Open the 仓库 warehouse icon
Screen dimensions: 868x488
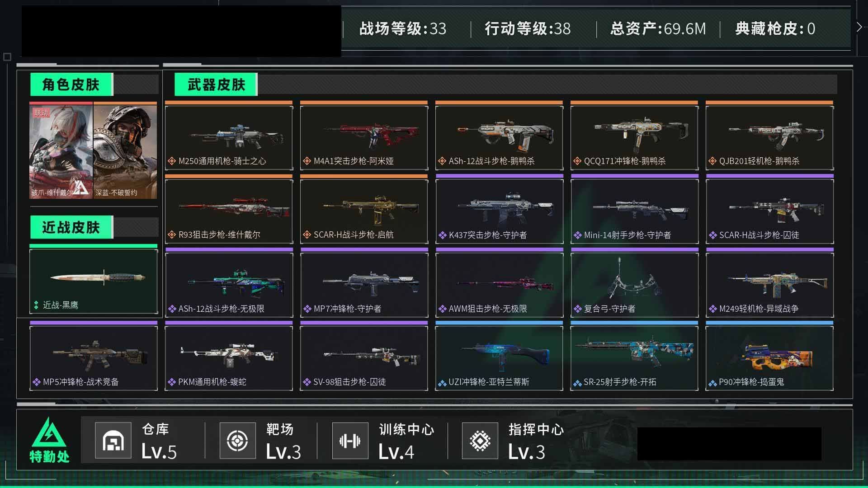pos(113,440)
